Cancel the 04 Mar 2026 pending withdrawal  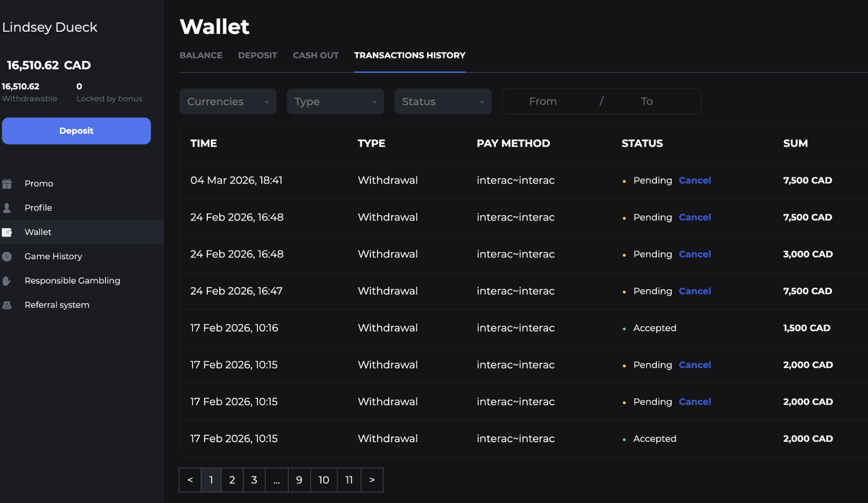coord(694,180)
